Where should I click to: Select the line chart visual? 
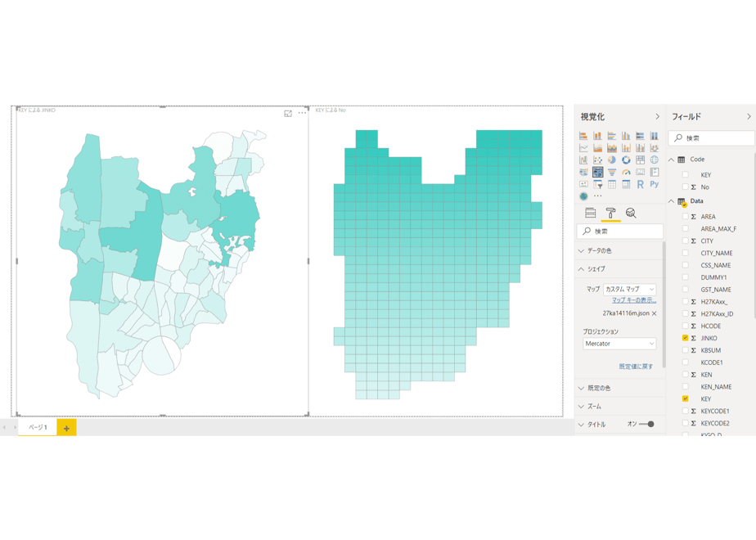(x=583, y=148)
